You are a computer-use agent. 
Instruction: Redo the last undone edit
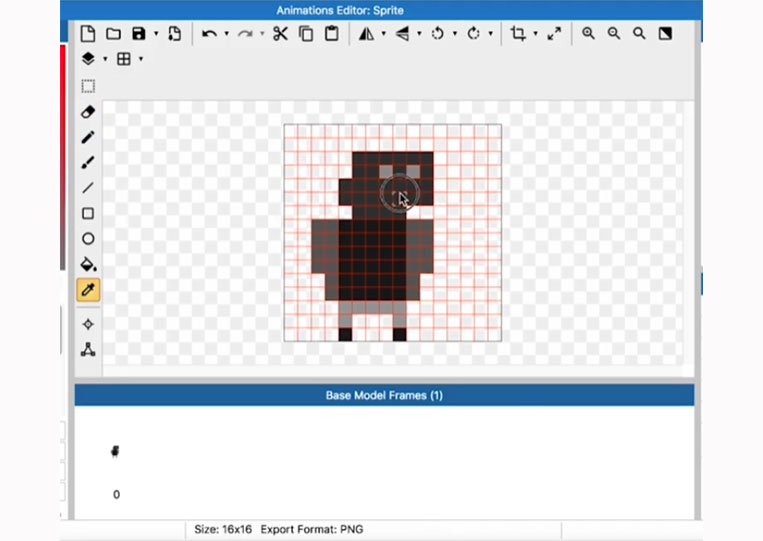pos(245,34)
